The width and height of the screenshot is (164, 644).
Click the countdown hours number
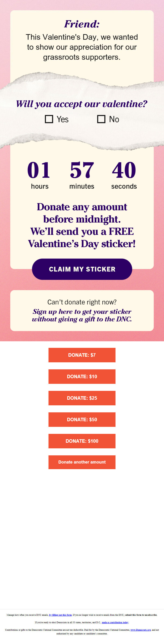coord(39,170)
